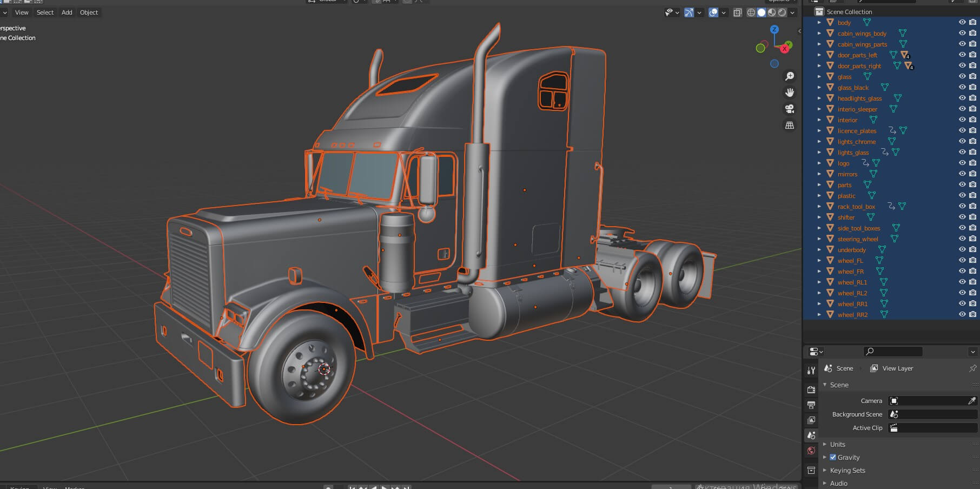
Task: Select solid viewport shading
Action: pyautogui.click(x=762, y=12)
